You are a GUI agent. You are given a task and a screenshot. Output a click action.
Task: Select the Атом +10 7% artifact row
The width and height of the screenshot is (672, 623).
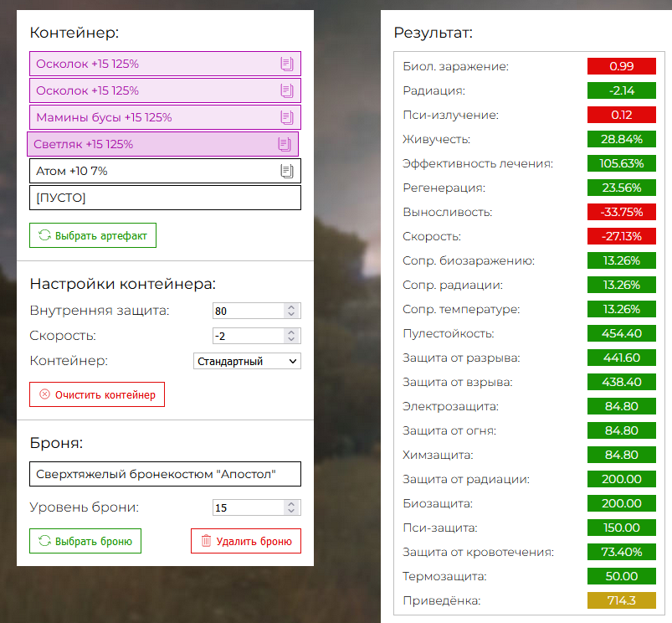(x=165, y=171)
